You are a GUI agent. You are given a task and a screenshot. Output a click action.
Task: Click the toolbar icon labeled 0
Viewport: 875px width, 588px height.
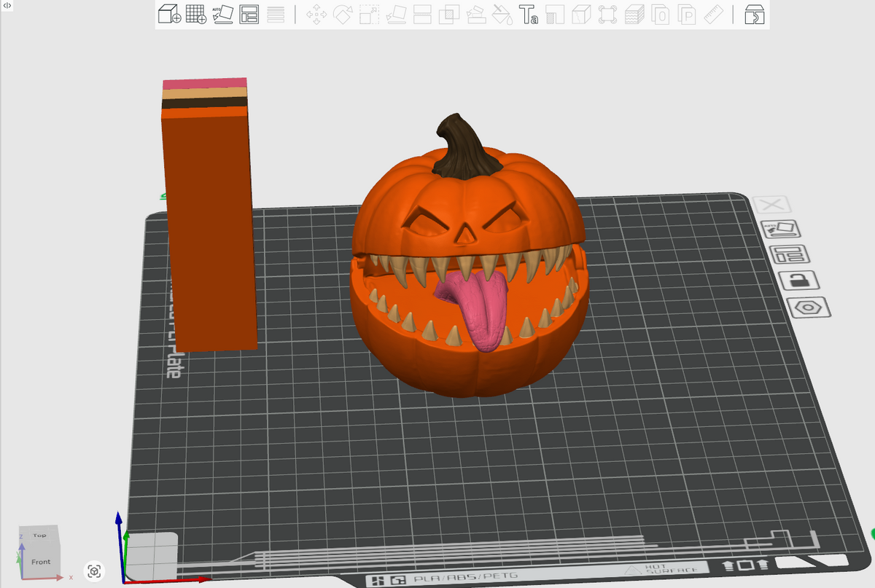[661, 15]
